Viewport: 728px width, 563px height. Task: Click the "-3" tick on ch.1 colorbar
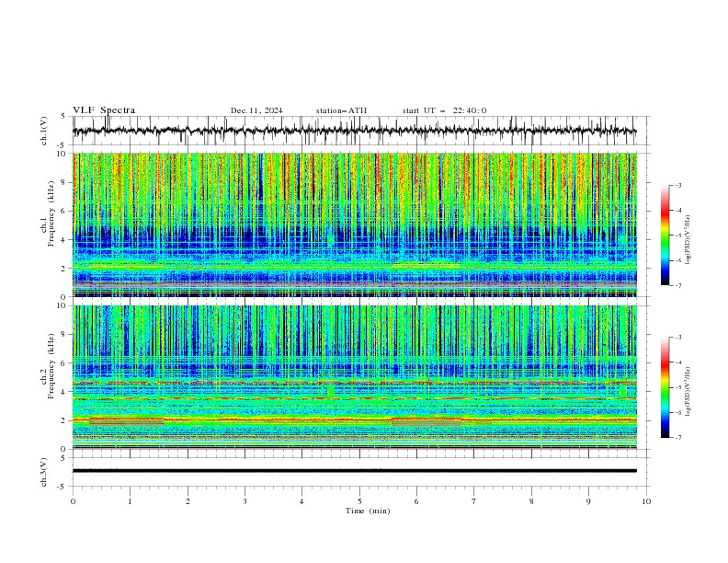coord(678,185)
